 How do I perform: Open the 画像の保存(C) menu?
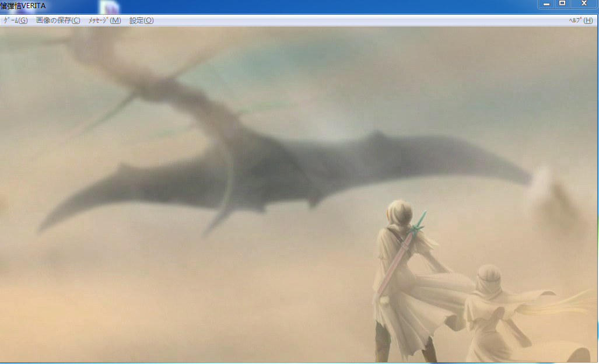(x=58, y=20)
